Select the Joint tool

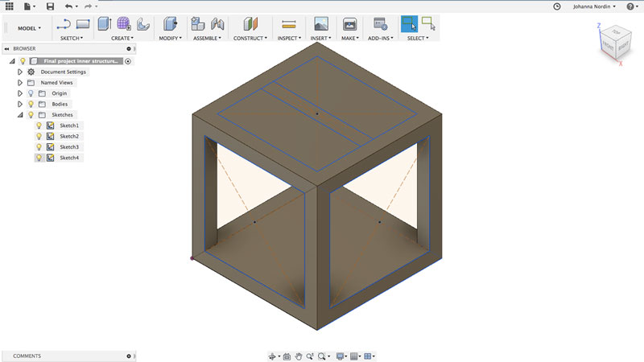coord(217,24)
